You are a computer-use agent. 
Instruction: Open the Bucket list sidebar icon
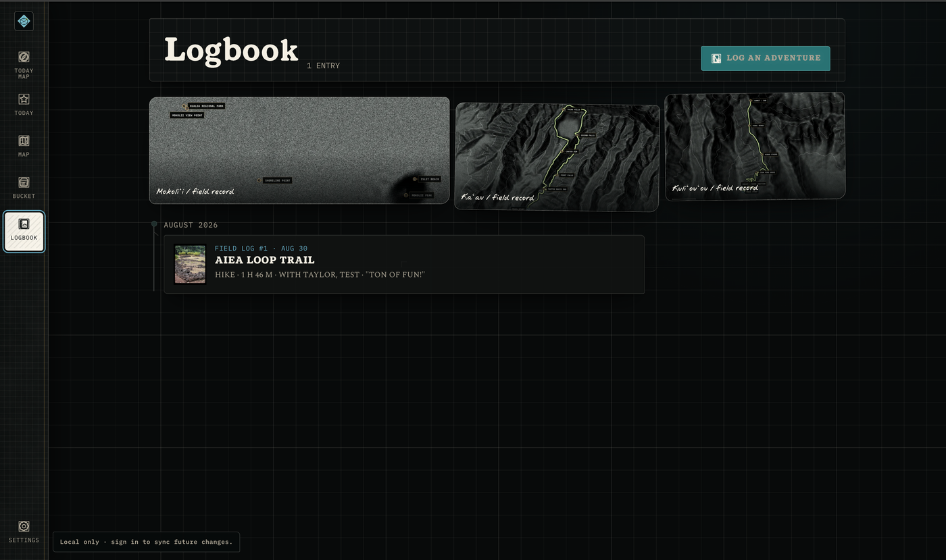coord(24,182)
